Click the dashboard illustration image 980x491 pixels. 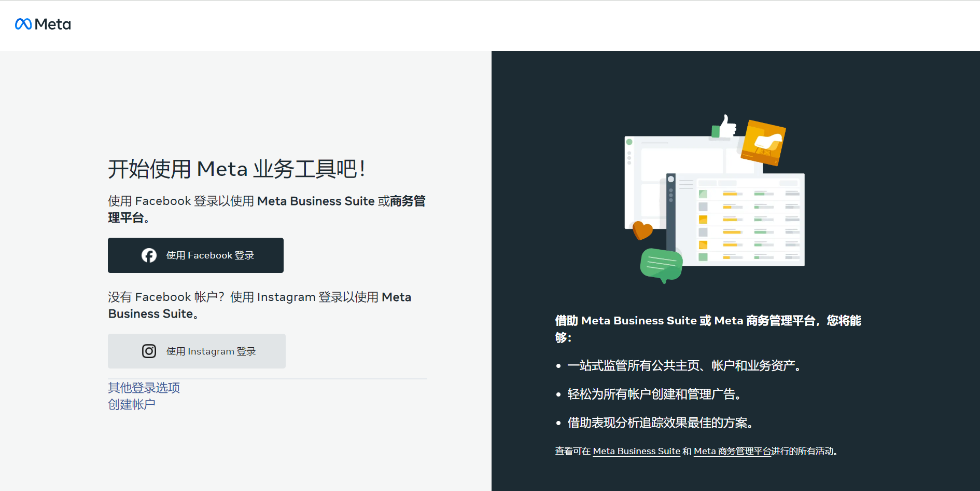pos(715,199)
